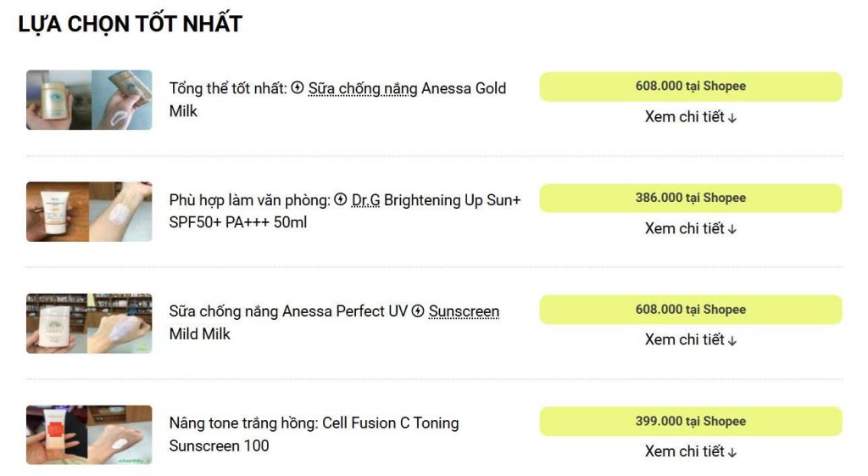The image size is (868, 476).
Task: Expand "Xem chi tiết" for Cell Fusion C
Action: (x=691, y=451)
